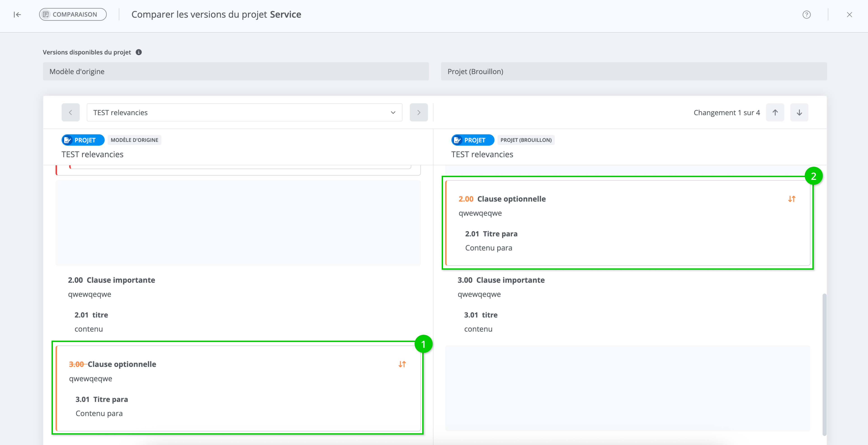Go to next document chevron

(418, 112)
